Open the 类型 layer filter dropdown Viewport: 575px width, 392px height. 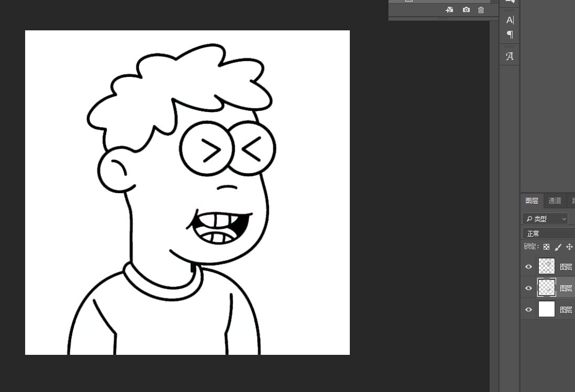(x=545, y=219)
